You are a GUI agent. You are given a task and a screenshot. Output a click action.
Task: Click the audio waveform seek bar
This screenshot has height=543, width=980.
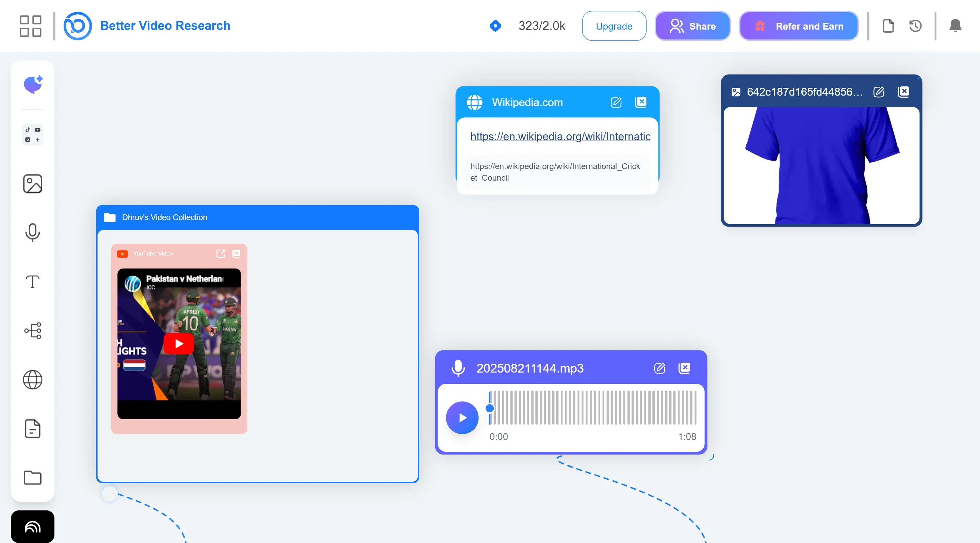click(593, 407)
